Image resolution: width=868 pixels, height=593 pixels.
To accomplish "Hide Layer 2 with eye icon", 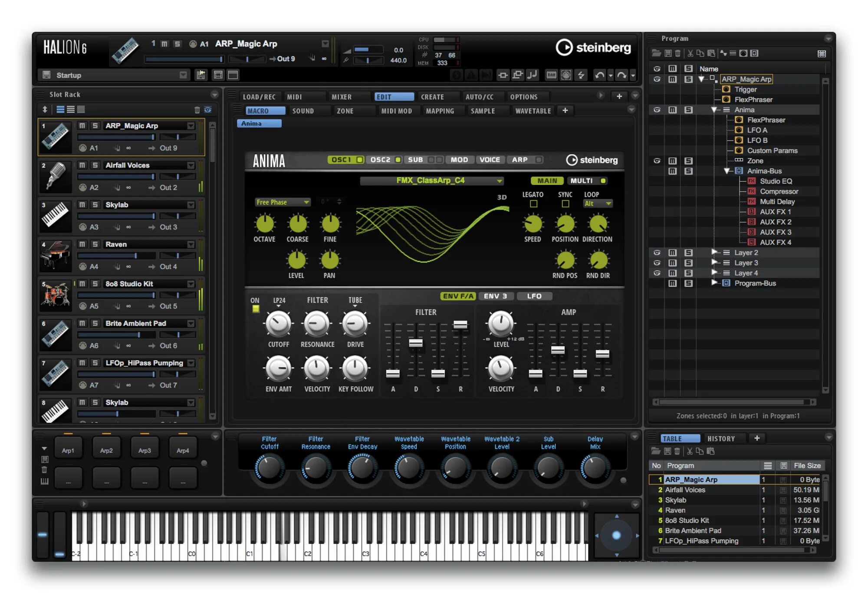I will point(657,253).
